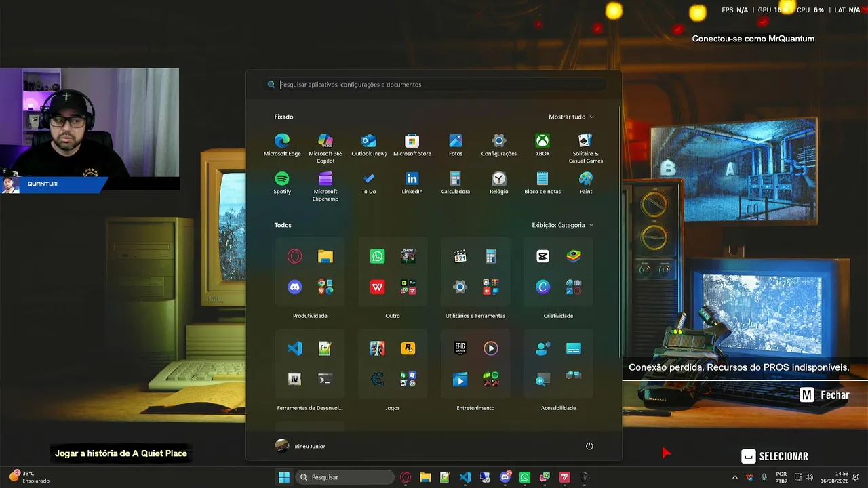Open Notepad++ in Ferramentas de Desenvolvimento group
The height and width of the screenshot is (488, 868).
point(325,348)
